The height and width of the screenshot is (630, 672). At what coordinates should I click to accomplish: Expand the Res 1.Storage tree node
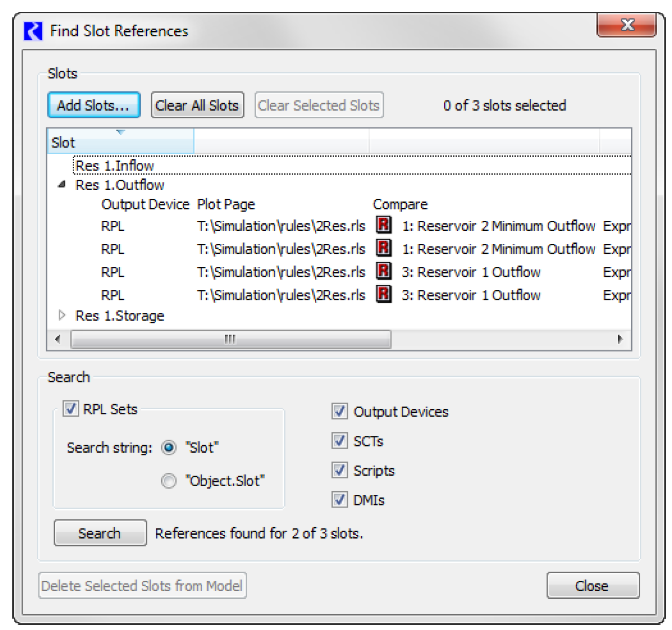click(62, 315)
